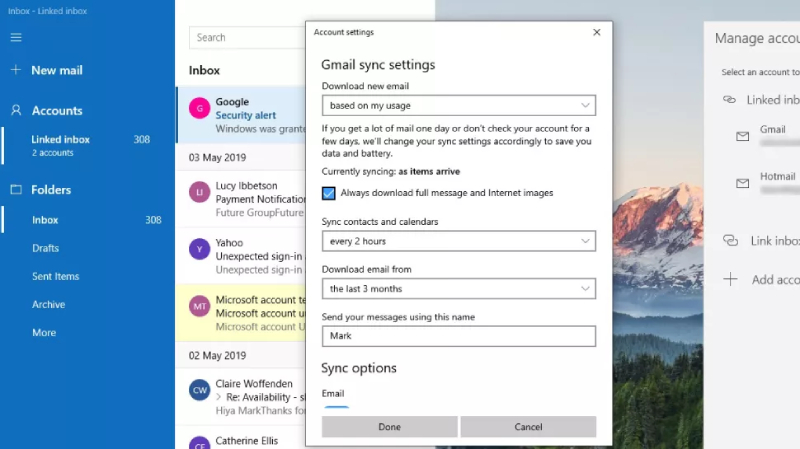Click the Linked inbox chain icon in Manage accounts
The image size is (800, 449).
coord(730,99)
